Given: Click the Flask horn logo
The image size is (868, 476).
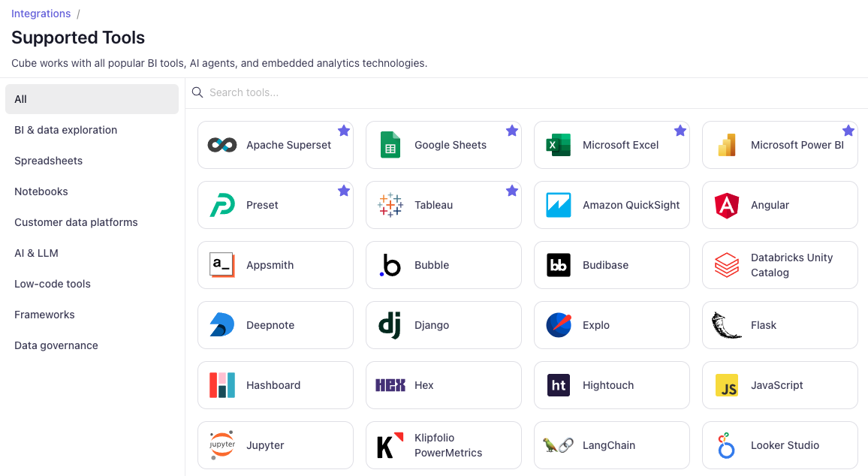Looking at the screenshot, I should tap(727, 325).
